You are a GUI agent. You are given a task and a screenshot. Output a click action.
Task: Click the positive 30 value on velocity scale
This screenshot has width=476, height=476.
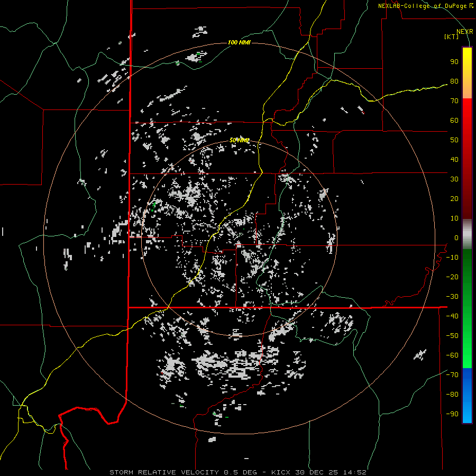[x=454, y=179]
